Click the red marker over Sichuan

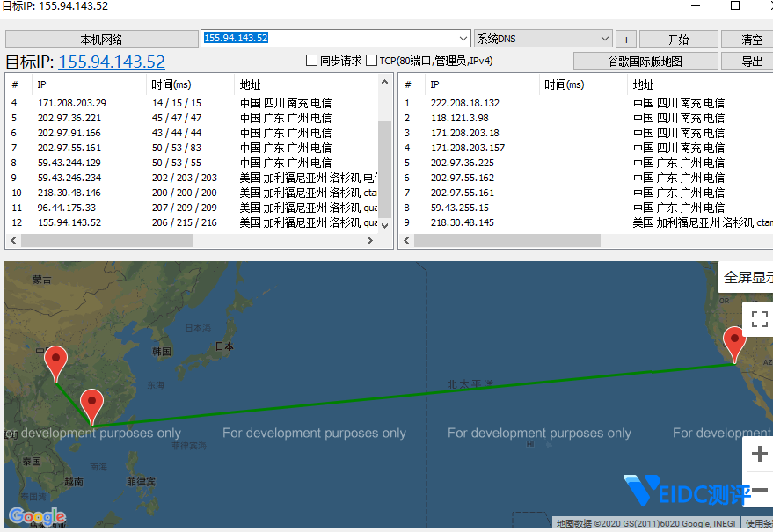(x=56, y=361)
